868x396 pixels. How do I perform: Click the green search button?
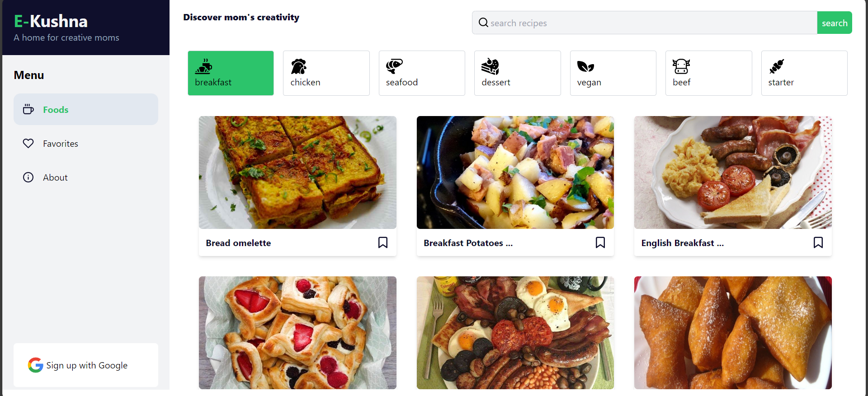835,23
